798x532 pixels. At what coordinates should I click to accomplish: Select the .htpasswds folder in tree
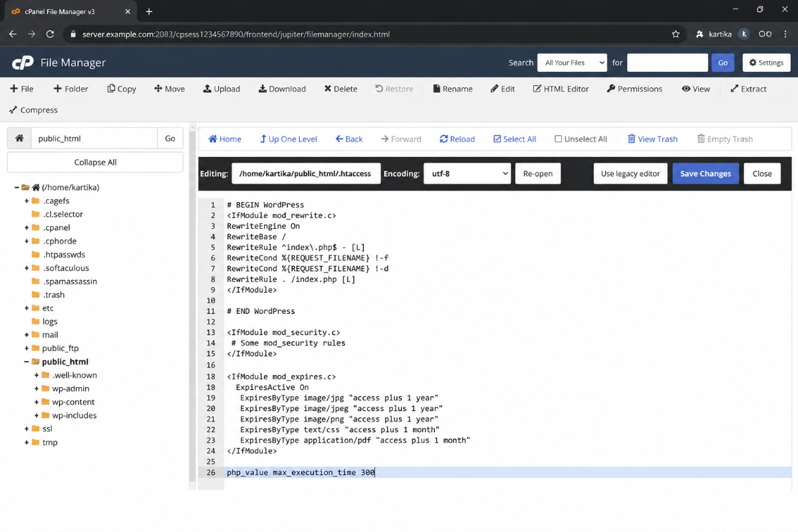pos(63,255)
